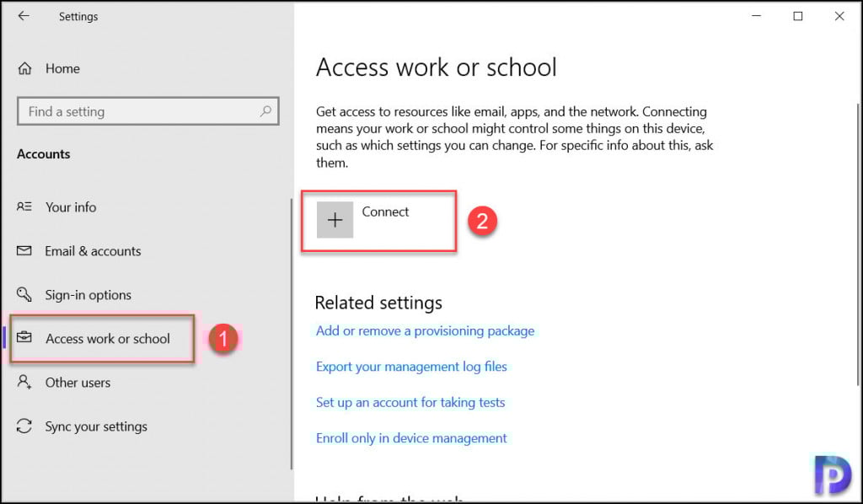Image resolution: width=863 pixels, height=504 pixels.
Task: Click the Sync your settings icon
Action: tap(24, 426)
